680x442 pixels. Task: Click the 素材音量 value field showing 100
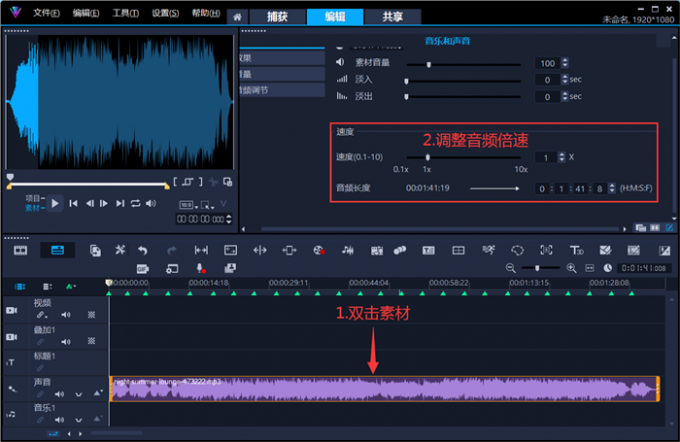[x=547, y=63]
